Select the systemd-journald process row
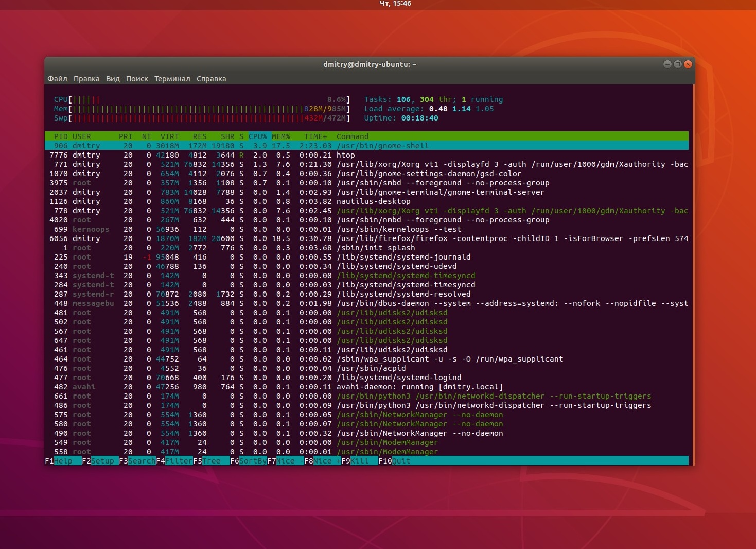This screenshot has width=756, height=549. pos(366,257)
